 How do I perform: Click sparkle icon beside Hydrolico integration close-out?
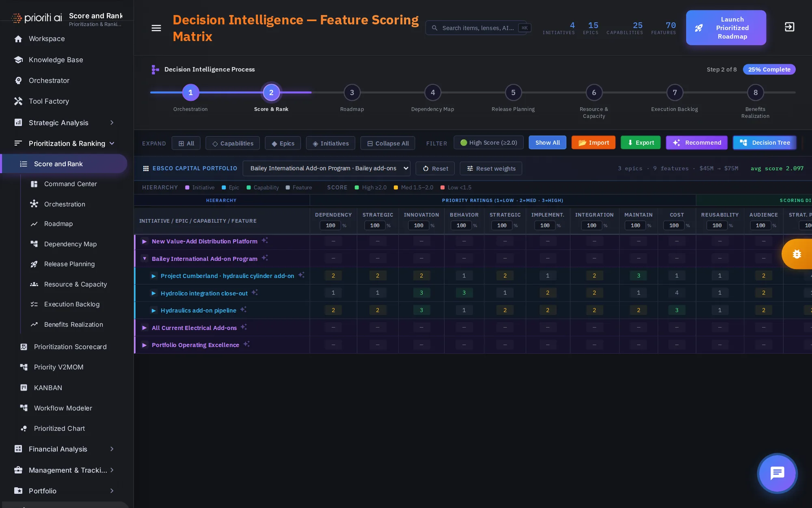click(255, 293)
